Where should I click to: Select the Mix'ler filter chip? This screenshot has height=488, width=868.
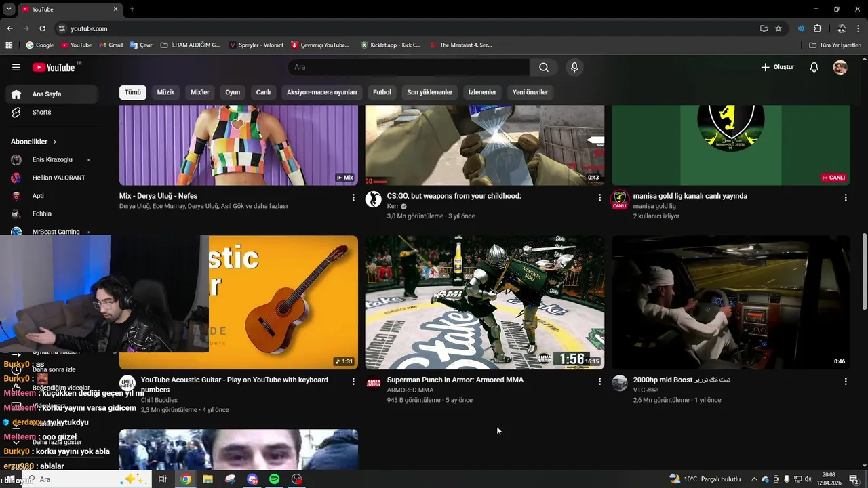point(200,92)
